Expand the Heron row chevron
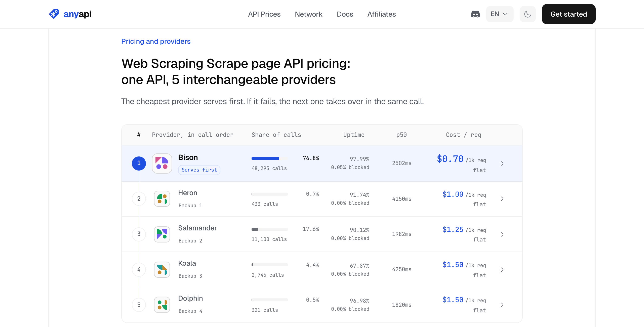644x327 pixels. [x=502, y=199]
